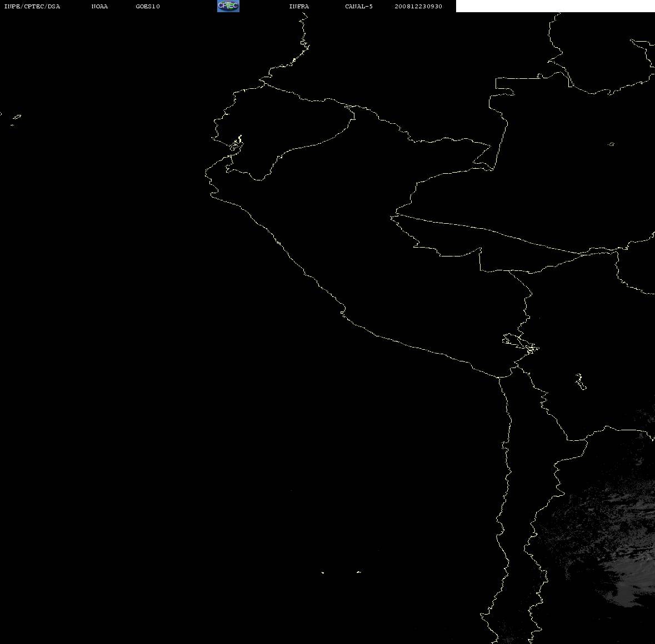The height and width of the screenshot is (644, 655).
Task: Click the right small Pacific island dot
Action: (x=359, y=572)
